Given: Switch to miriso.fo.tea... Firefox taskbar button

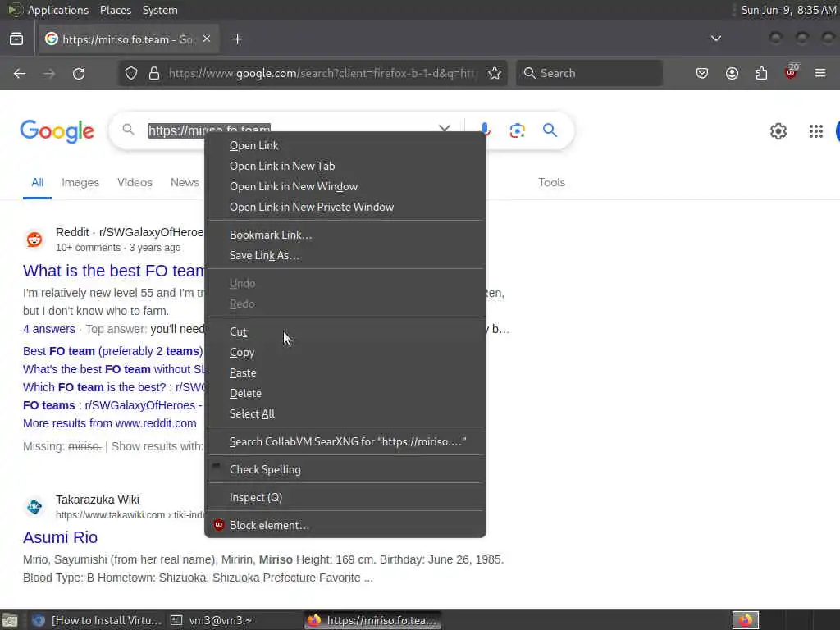Looking at the screenshot, I should click(x=373, y=620).
